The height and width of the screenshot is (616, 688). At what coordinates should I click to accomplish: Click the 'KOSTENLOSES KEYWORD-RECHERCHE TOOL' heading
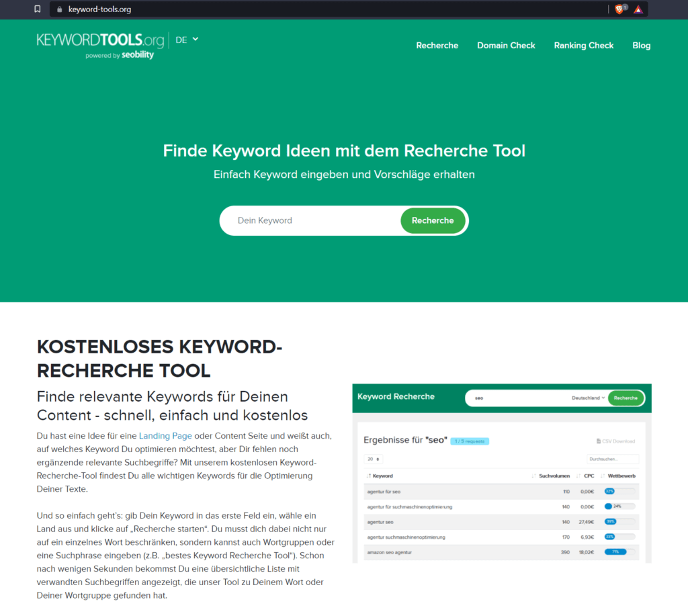(x=159, y=359)
